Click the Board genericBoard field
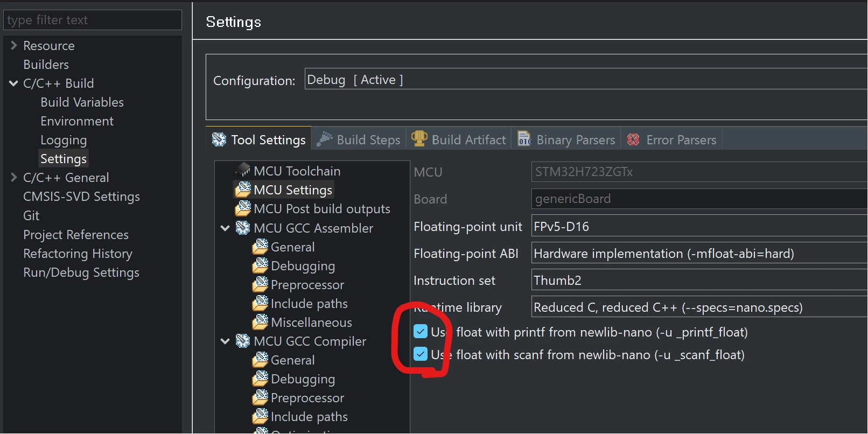 click(x=699, y=199)
